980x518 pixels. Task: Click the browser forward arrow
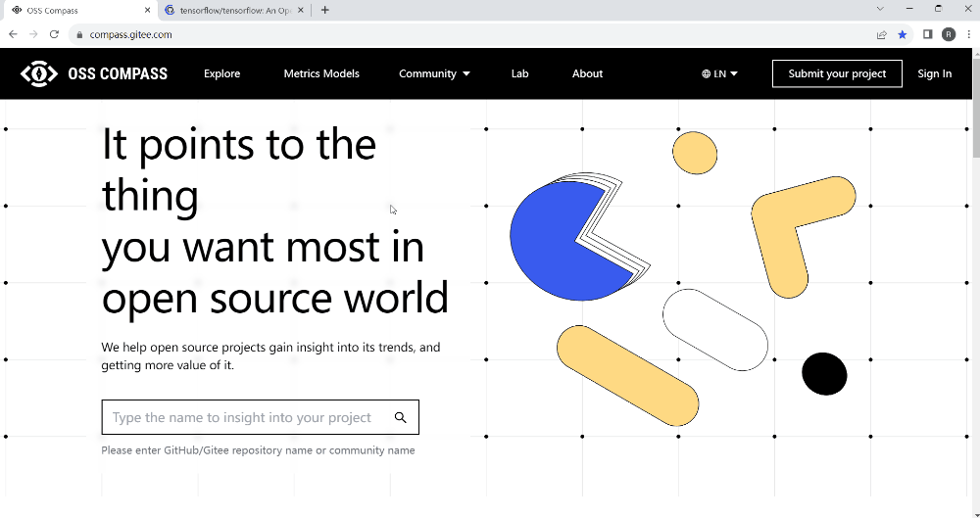33,34
